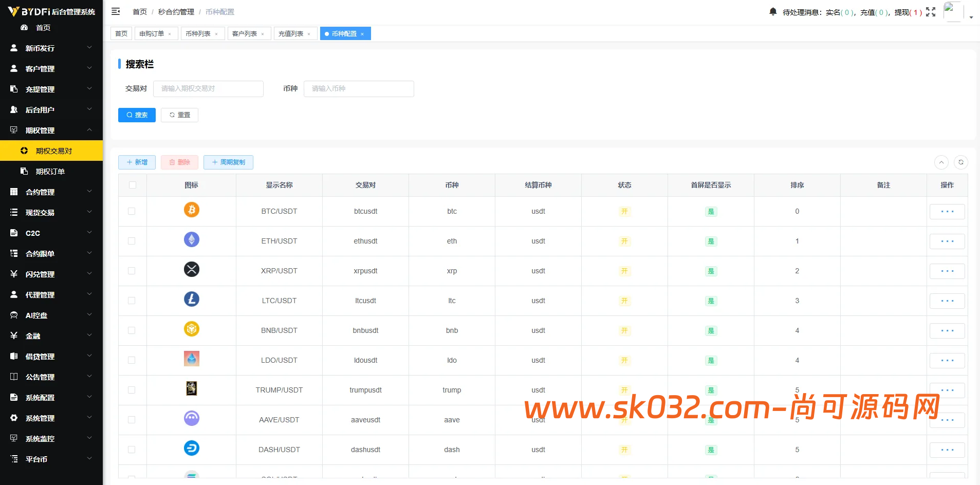Open the dropdown caret beside the avatar

tap(971, 17)
